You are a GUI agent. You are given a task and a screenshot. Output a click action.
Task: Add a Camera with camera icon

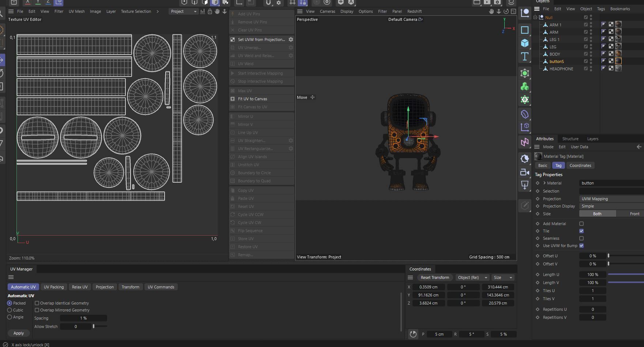point(525,172)
